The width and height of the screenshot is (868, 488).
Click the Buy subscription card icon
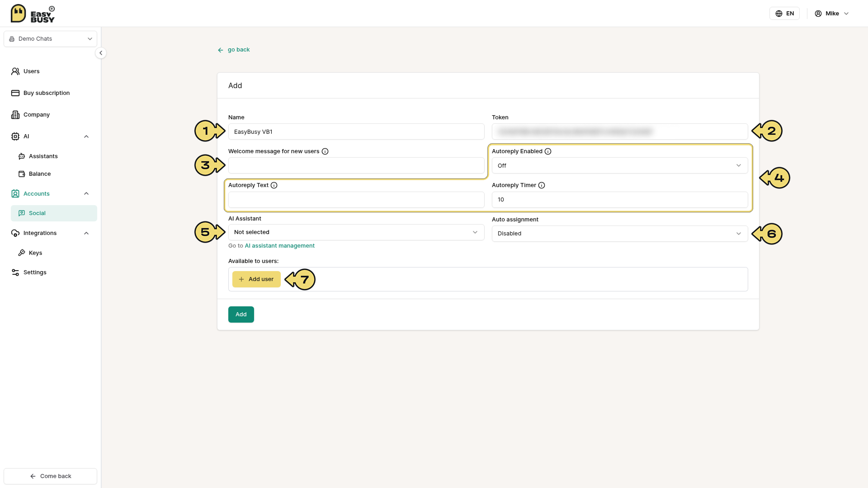(15, 93)
